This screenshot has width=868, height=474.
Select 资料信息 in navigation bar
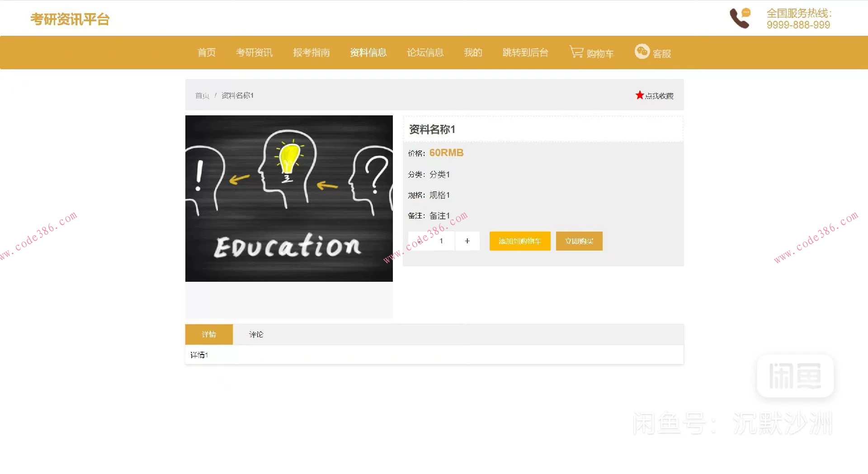coord(368,52)
